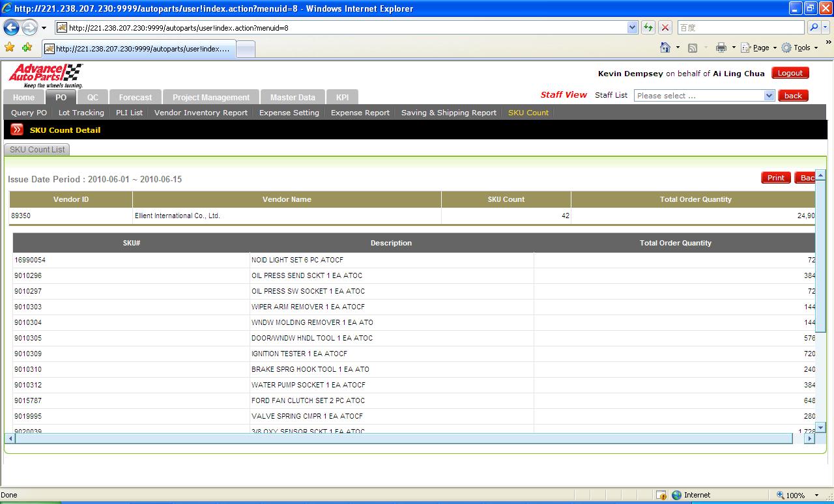Click the search magnifier icon

coord(814,27)
